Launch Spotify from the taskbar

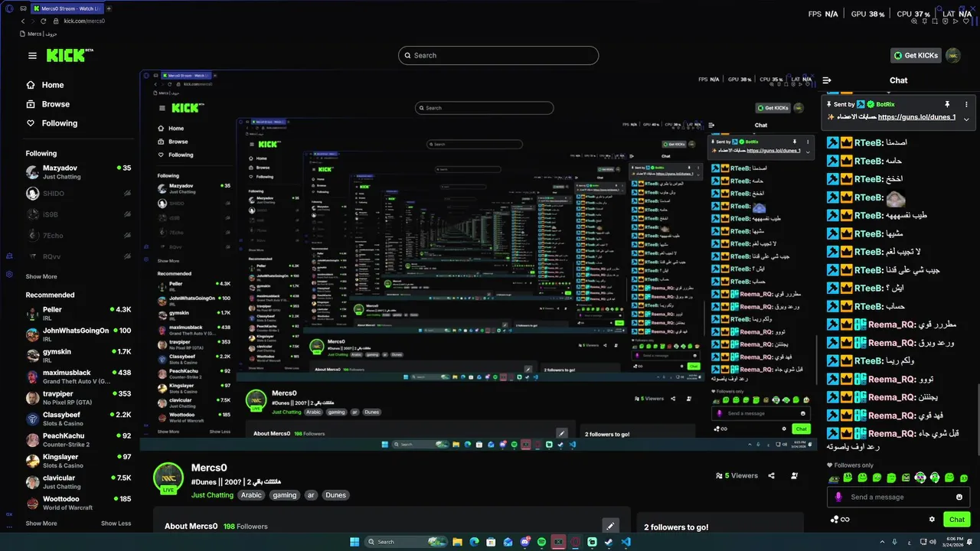click(x=541, y=542)
